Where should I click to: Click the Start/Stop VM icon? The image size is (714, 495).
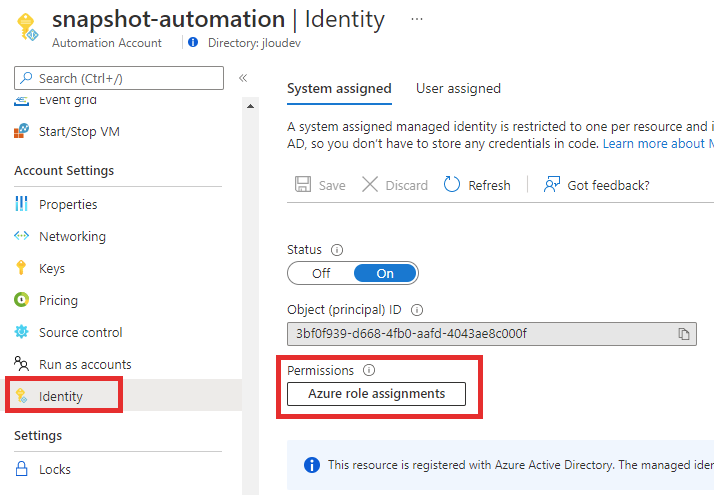(21, 131)
